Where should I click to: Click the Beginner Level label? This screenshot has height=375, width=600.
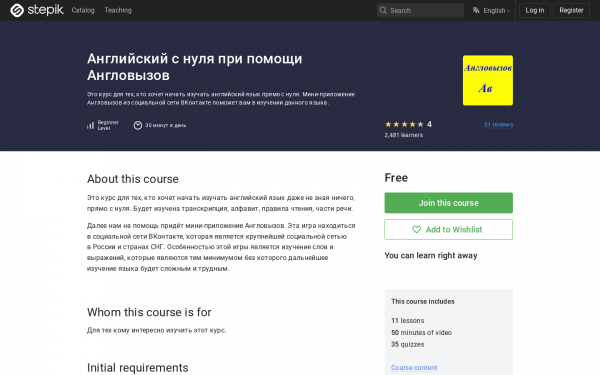click(108, 125)
